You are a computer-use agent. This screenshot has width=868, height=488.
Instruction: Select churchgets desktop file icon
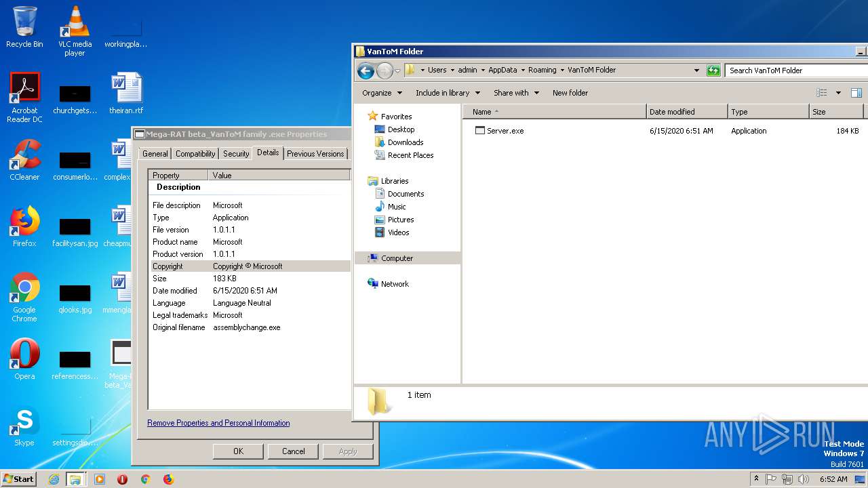(75, 98)
